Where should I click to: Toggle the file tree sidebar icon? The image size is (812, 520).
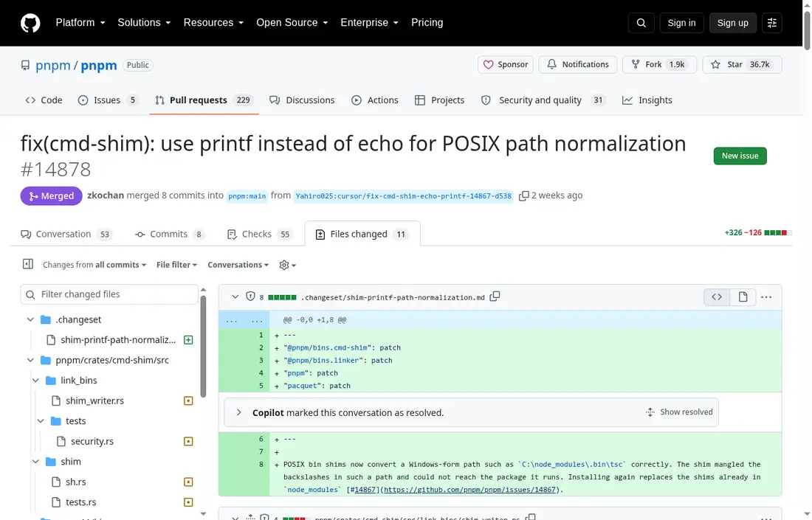[x=28, y=264]
